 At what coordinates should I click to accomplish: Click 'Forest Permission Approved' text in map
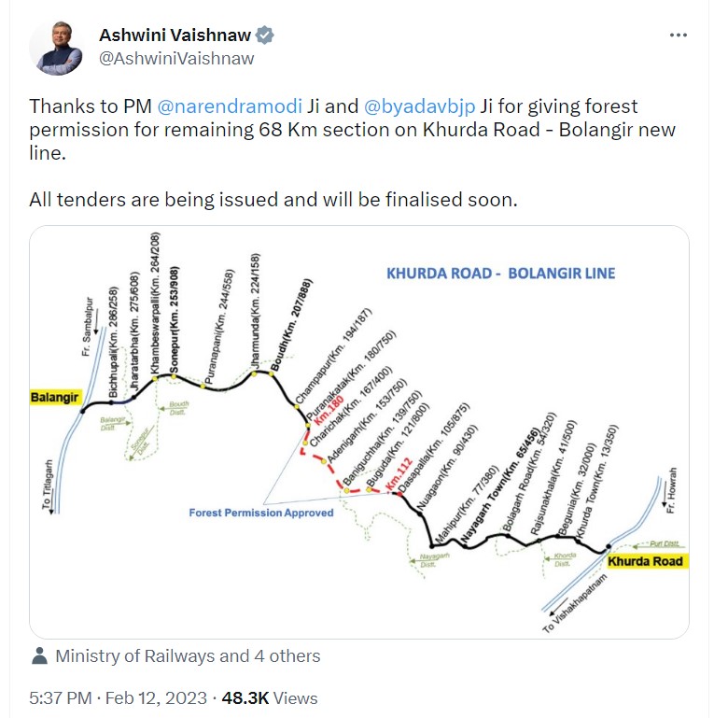260,513
